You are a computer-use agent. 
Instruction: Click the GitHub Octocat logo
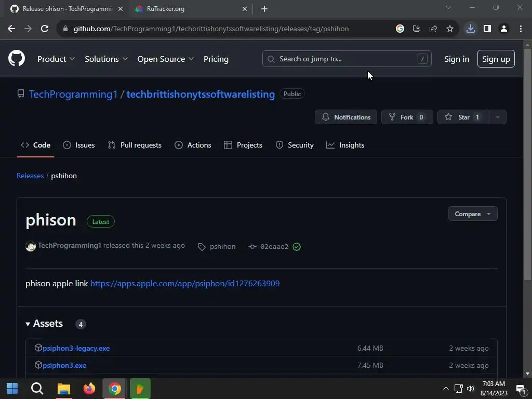click(x=17, y=58)
